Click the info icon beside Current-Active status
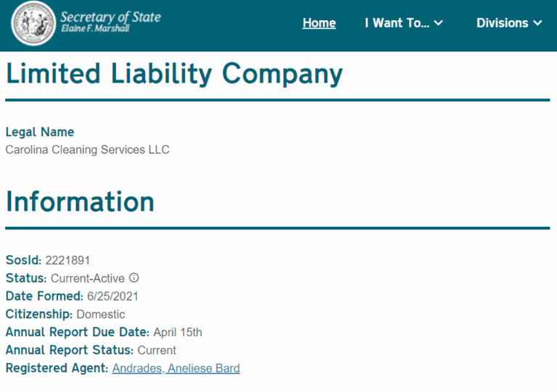The width and height of the screenshot is (557, 392). (133, 278)
